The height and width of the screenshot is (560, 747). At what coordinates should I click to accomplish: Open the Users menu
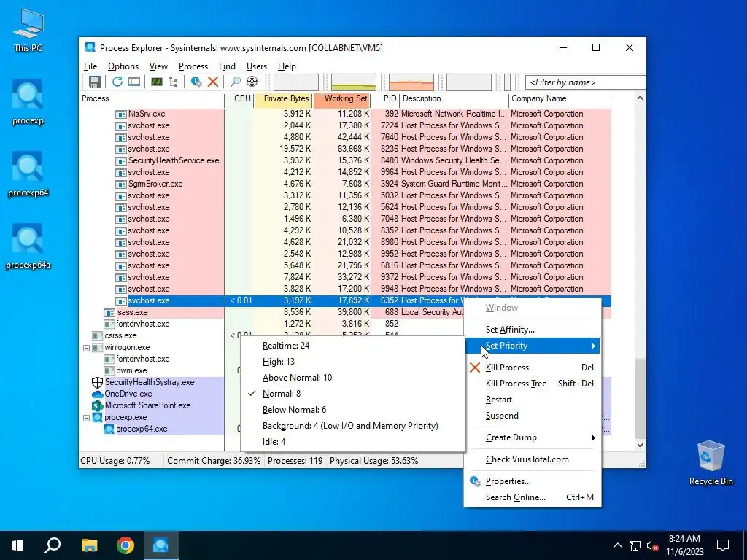256,66
